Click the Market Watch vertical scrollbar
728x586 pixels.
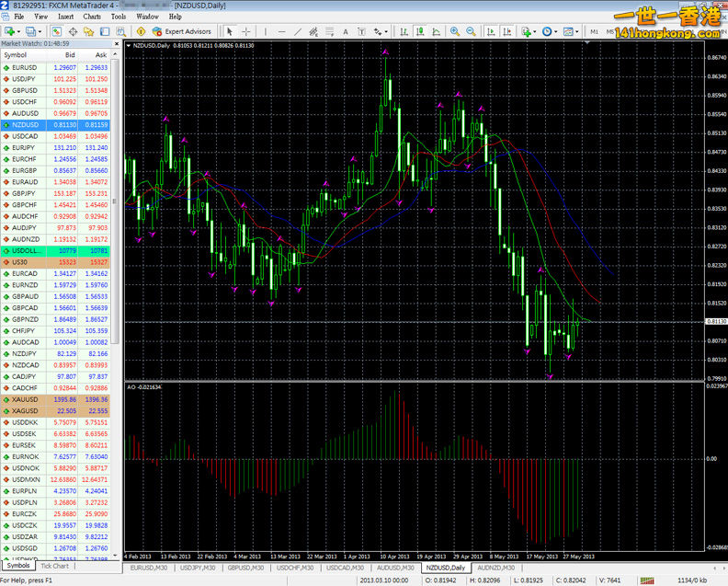point(115,200)
